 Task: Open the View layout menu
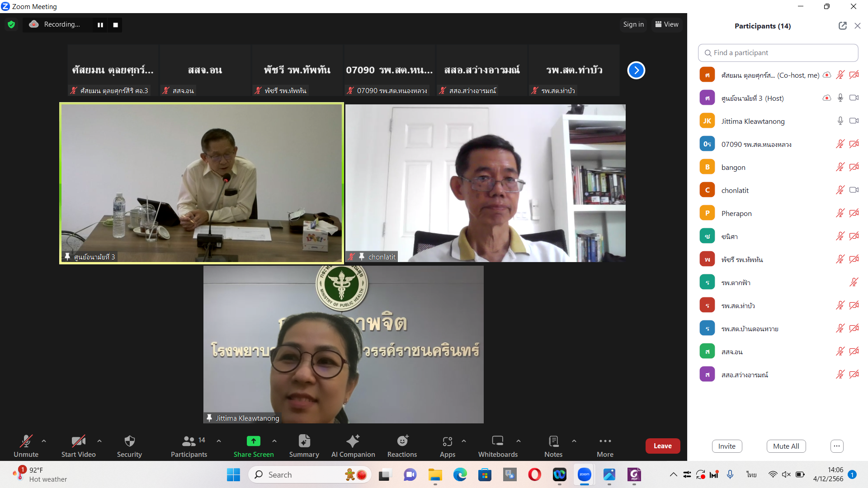click(667, 24)
